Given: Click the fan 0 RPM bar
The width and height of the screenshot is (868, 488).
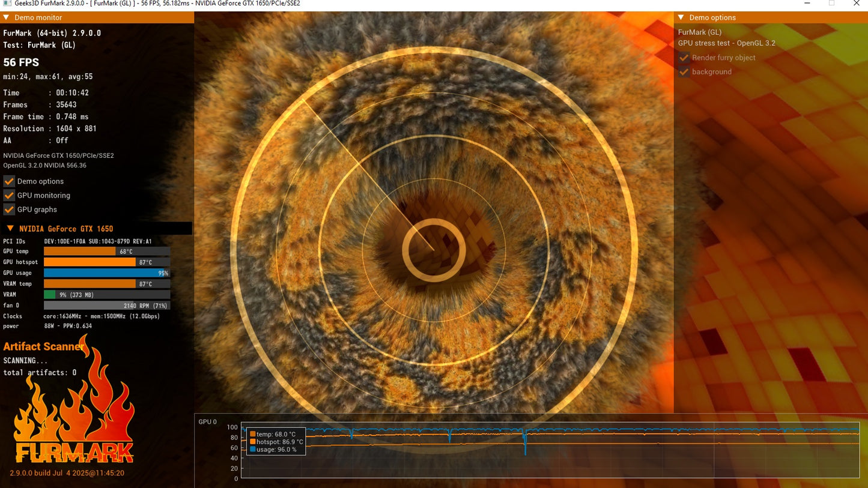Looking at the screenshot, I should click(x=106, y=306).
